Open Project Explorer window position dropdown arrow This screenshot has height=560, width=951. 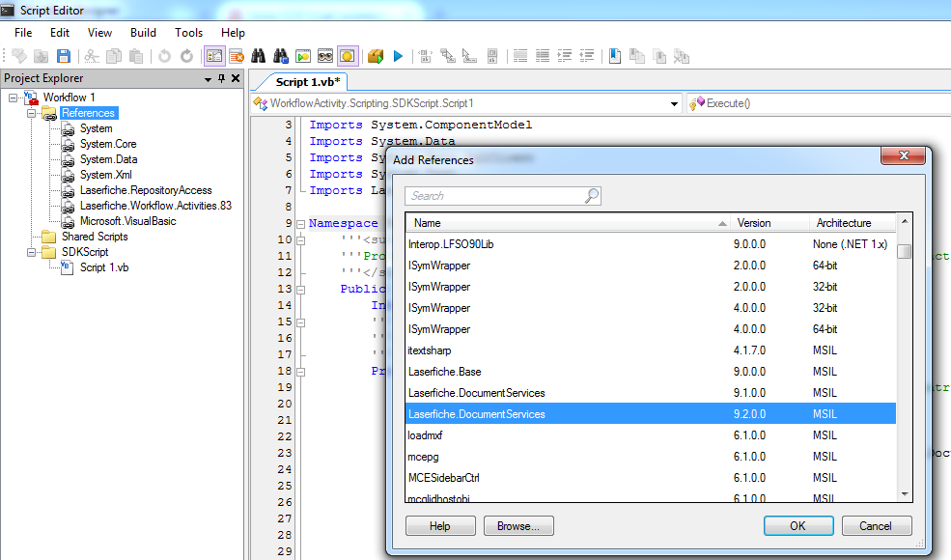tap(208, 79)
